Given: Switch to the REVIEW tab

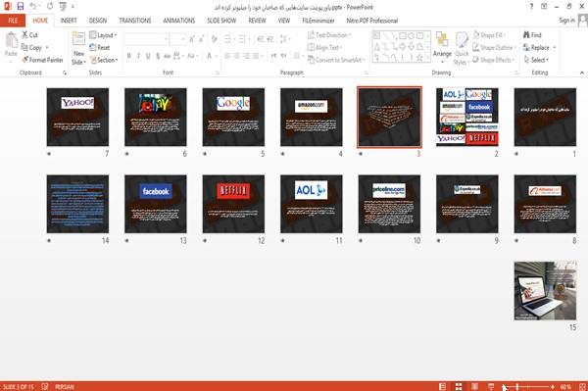Looking at the screenshot, I should click(257, 21).
